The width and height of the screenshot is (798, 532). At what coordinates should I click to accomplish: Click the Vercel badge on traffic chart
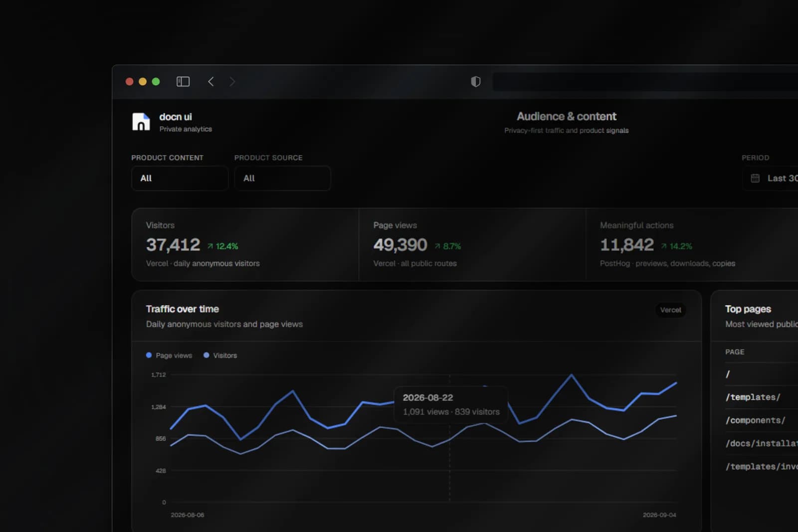click(670, 310)
